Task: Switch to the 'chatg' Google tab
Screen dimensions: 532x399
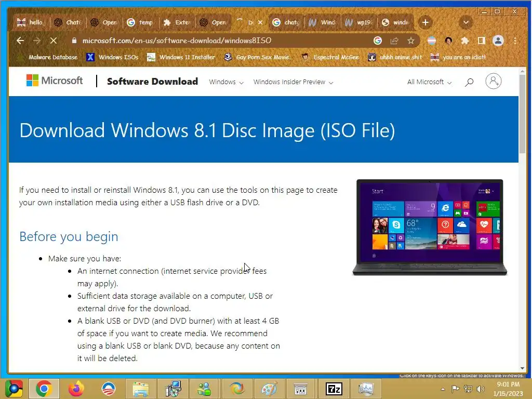Action: coord(287,22)
